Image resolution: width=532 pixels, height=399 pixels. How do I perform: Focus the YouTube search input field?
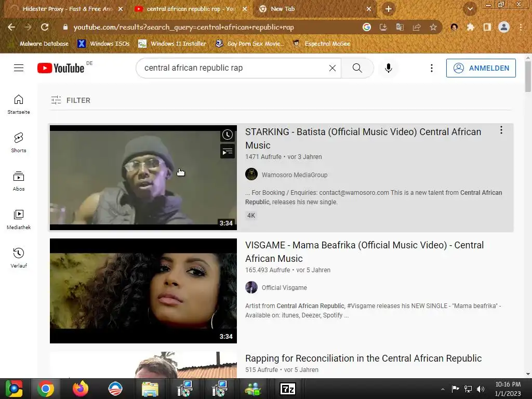click(234, 68)
